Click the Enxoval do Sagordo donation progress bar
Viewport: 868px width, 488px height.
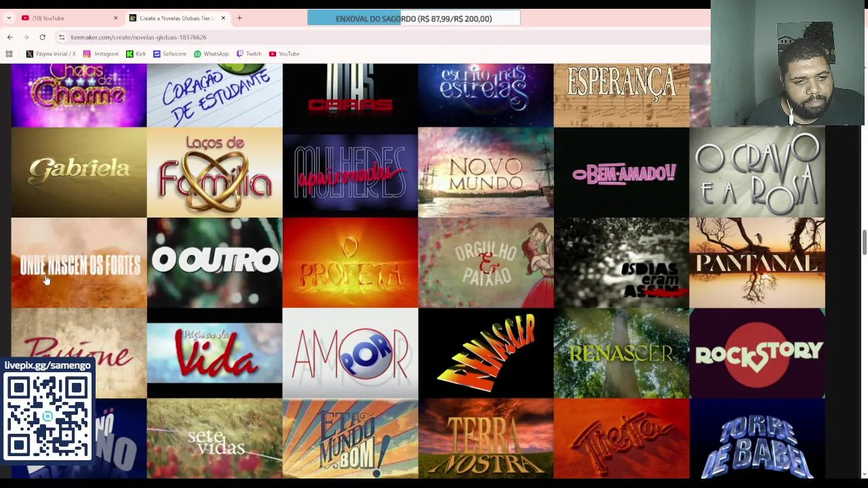click(x=414, y=18)
